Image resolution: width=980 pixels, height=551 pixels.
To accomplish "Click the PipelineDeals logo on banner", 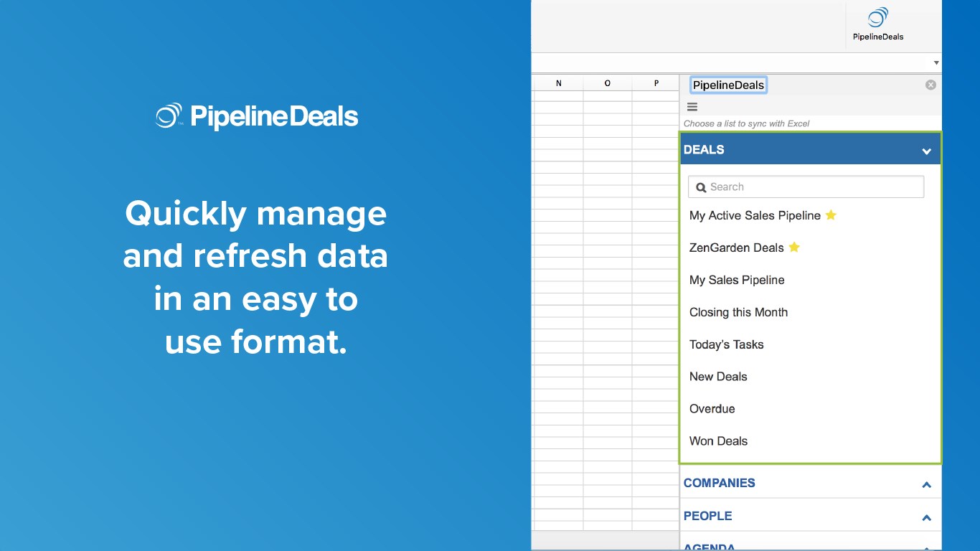I will (x=256, y=116).
